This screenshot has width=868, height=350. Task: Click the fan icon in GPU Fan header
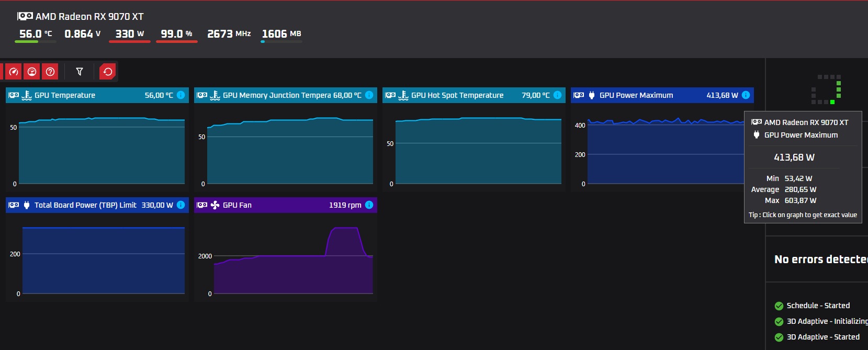click(x=215, y=205)
